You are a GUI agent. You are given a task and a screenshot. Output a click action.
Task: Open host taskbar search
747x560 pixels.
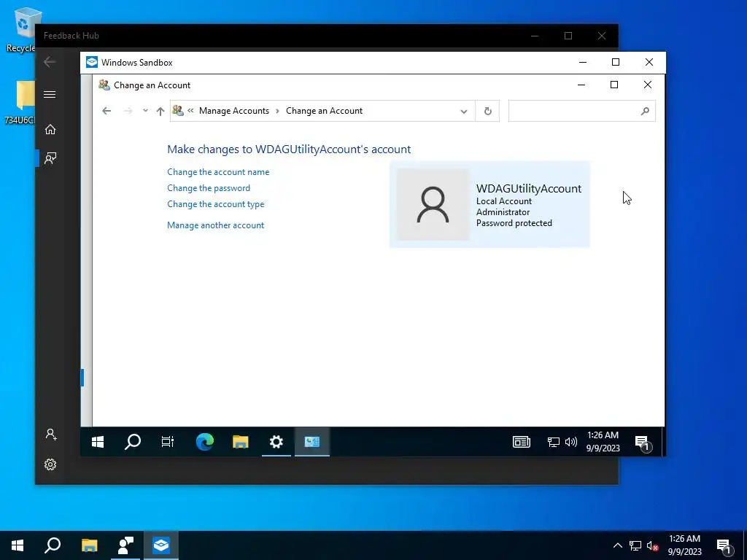pos(53,545)
